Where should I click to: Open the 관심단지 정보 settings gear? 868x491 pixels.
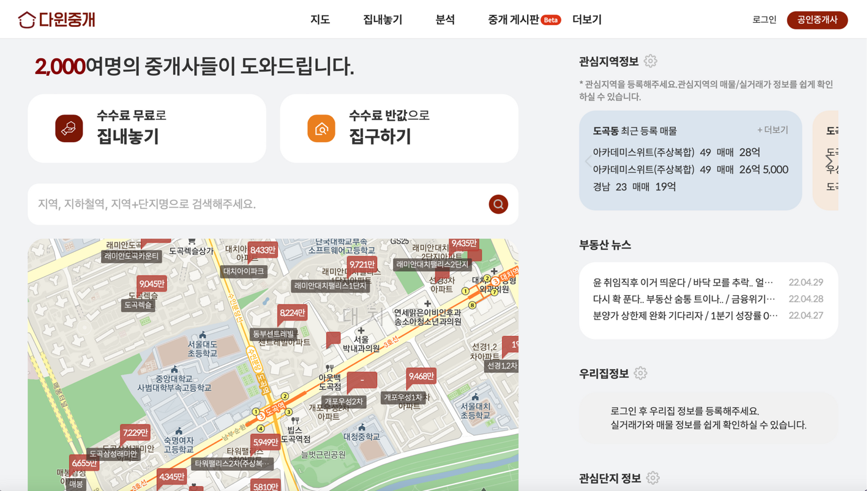[653, 478]
